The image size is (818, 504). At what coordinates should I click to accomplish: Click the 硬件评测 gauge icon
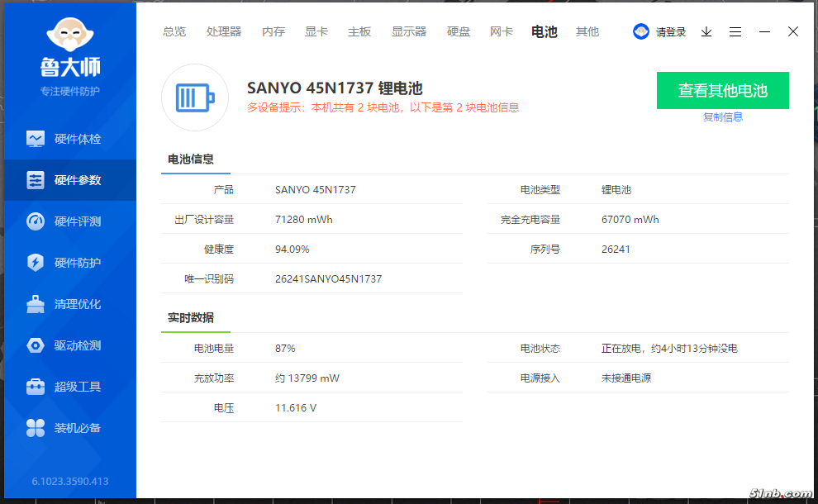pyautogui.click(x=36, y=221)
